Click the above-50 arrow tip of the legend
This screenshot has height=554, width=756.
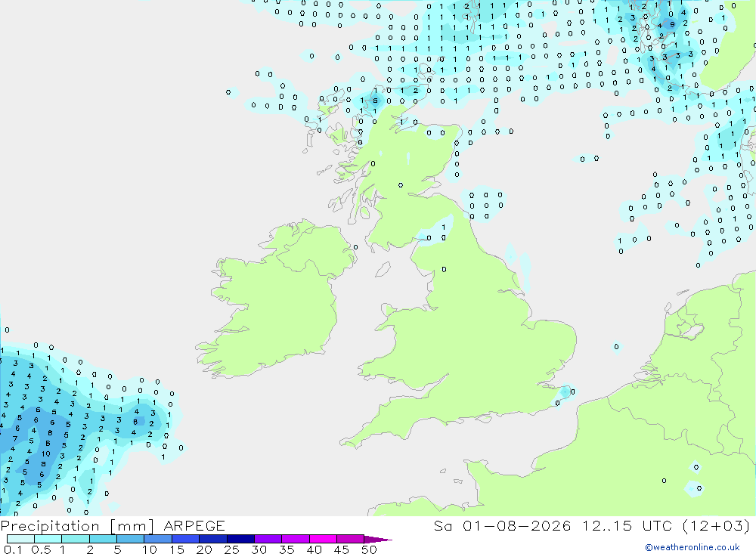pos(379,540)
